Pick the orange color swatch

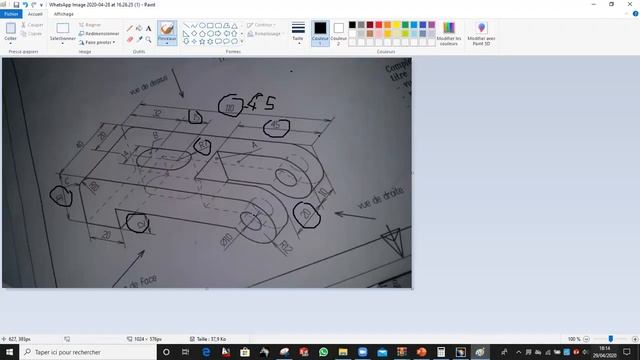point(387,25)
